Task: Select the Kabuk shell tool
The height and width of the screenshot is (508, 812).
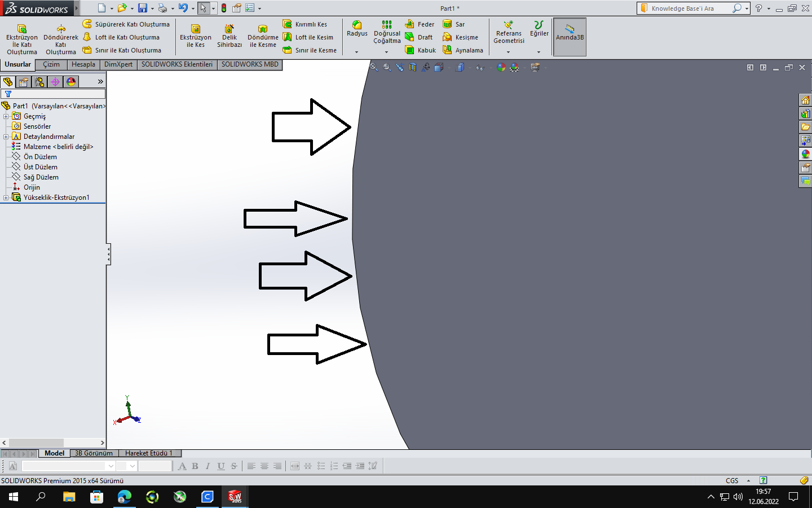Action: point(421,50)
